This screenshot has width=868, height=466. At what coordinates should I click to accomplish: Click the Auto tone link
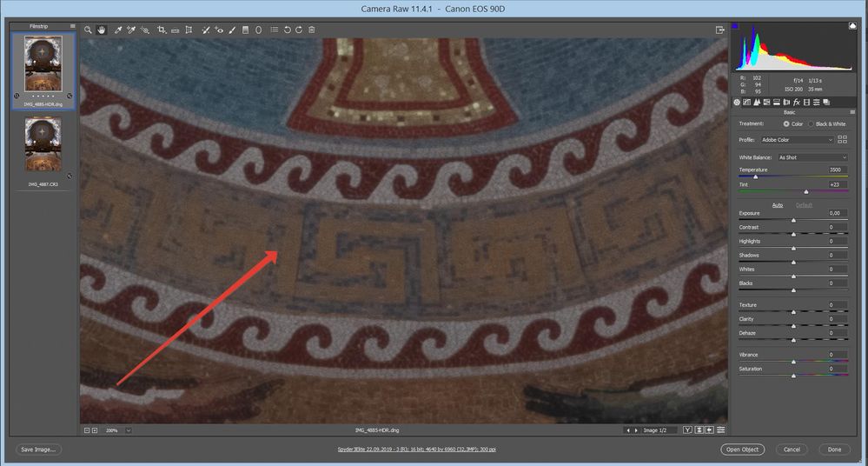(778, 205)
